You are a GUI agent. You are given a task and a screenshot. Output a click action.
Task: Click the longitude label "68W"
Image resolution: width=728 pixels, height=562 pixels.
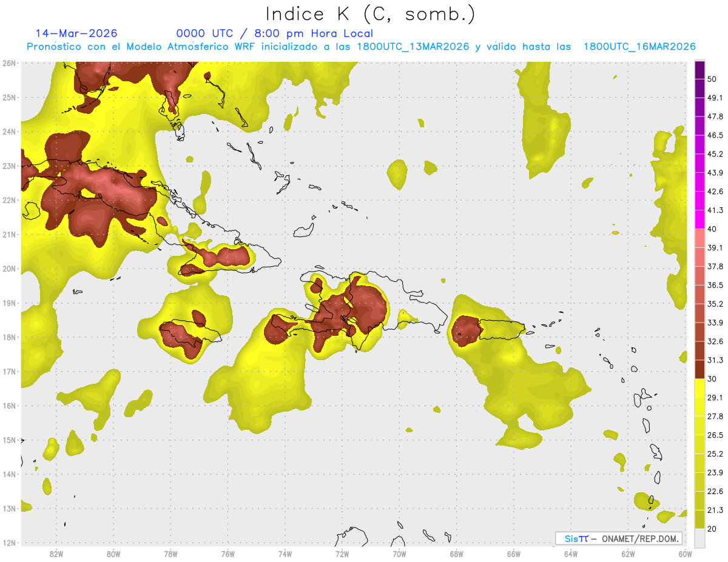457,554
